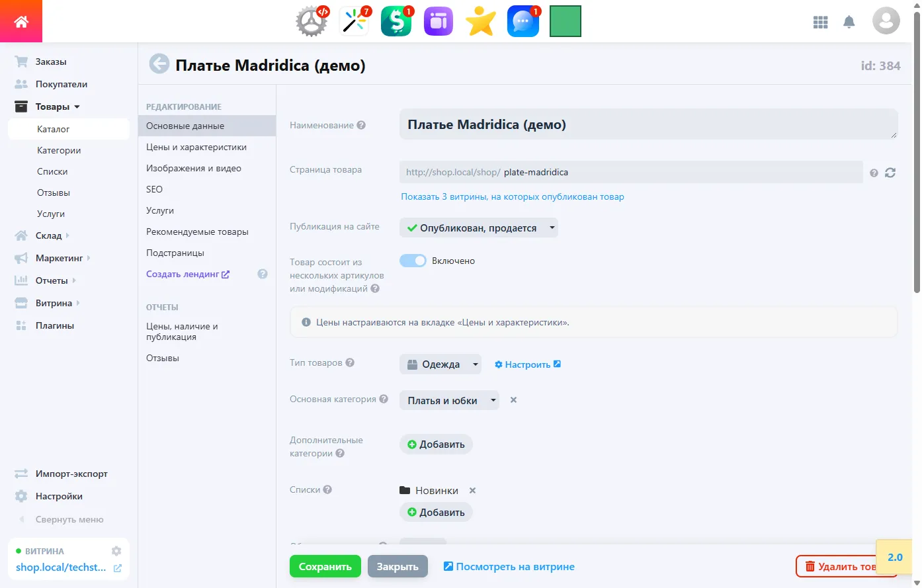Image resolution: width=922 pixels, height=588 pixels.
Task: Open the Одежда product type dropdown
Action: pyautogui.click(x=441, y=364)
